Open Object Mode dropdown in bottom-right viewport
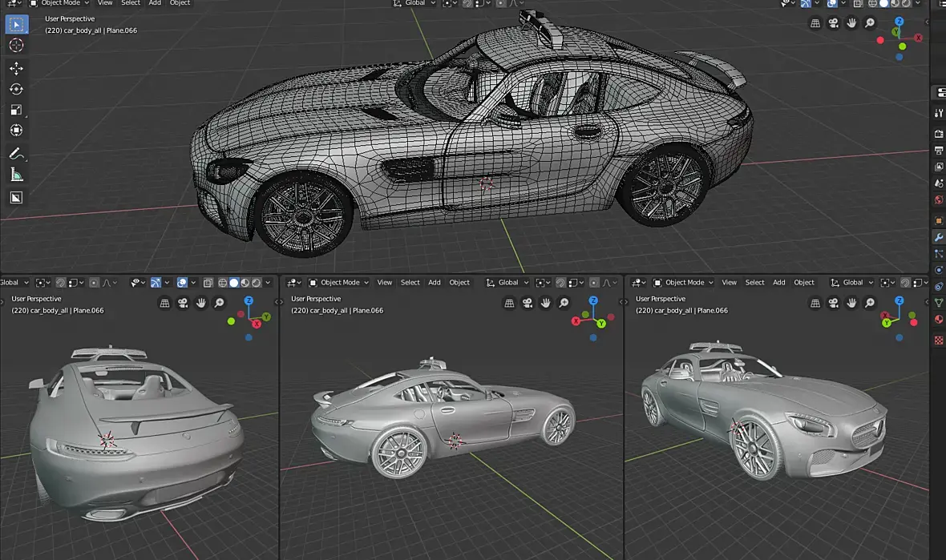946x560 pixels. [x=684, y=282]
